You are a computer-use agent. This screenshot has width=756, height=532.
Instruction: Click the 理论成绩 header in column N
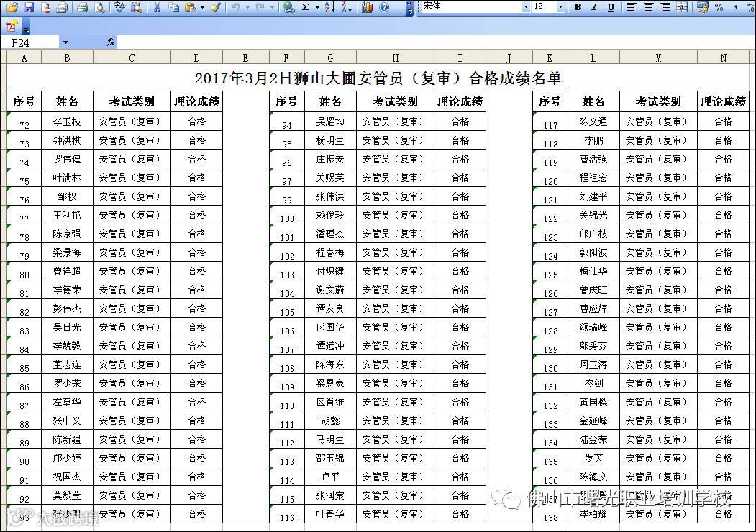[x=723, y=101]
